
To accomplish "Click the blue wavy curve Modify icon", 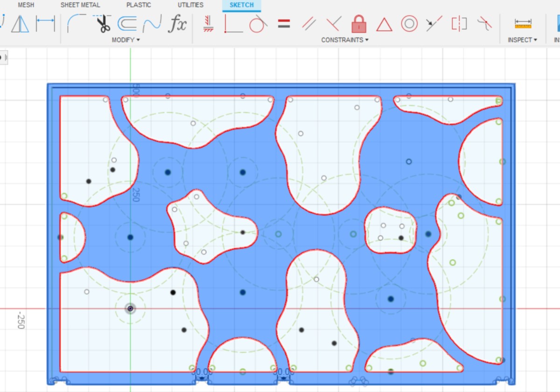I will [152, 23].
